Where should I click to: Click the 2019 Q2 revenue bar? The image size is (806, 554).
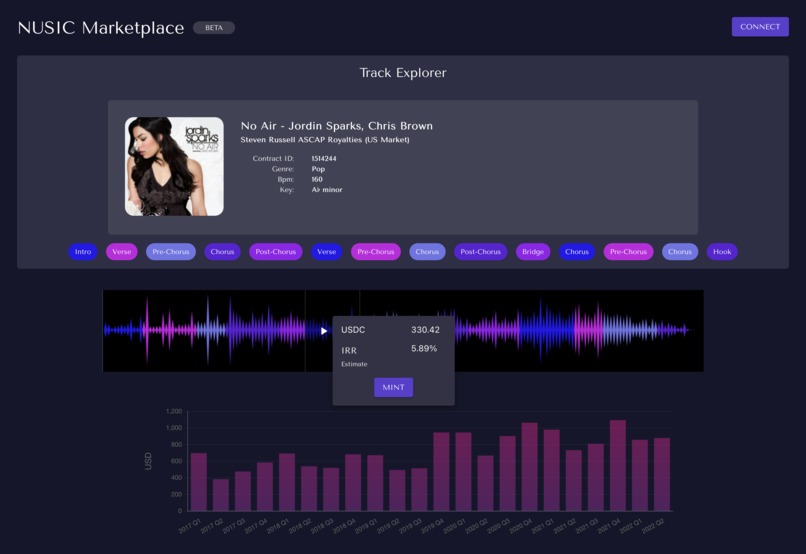click(397, 490)
